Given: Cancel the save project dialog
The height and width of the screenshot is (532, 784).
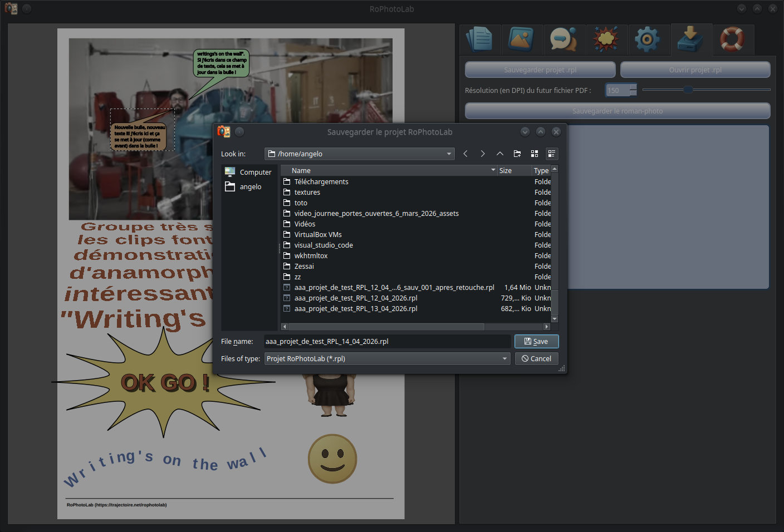Looking at the screenshot, I should coord(536,359).
